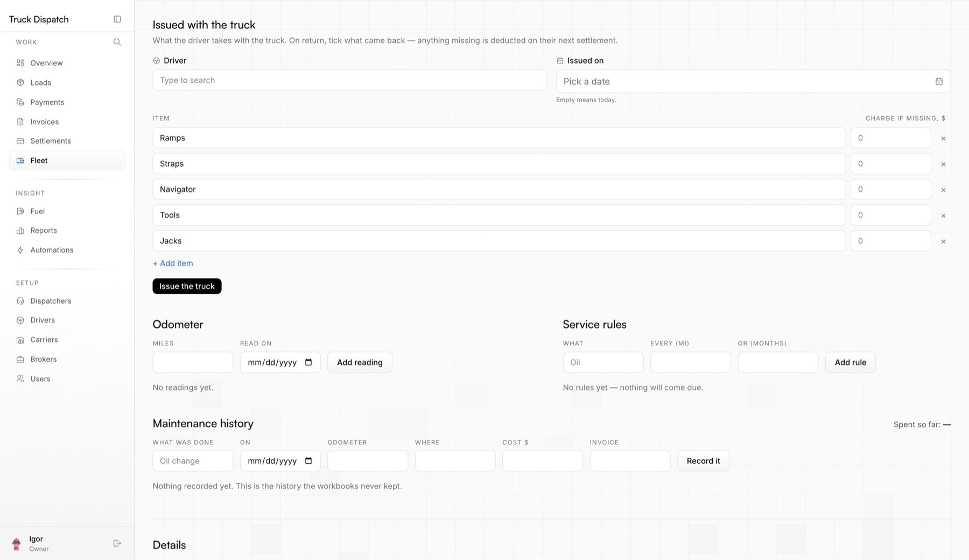Focus Service rules What field
The image size is (969, 560).
point(603,362)
